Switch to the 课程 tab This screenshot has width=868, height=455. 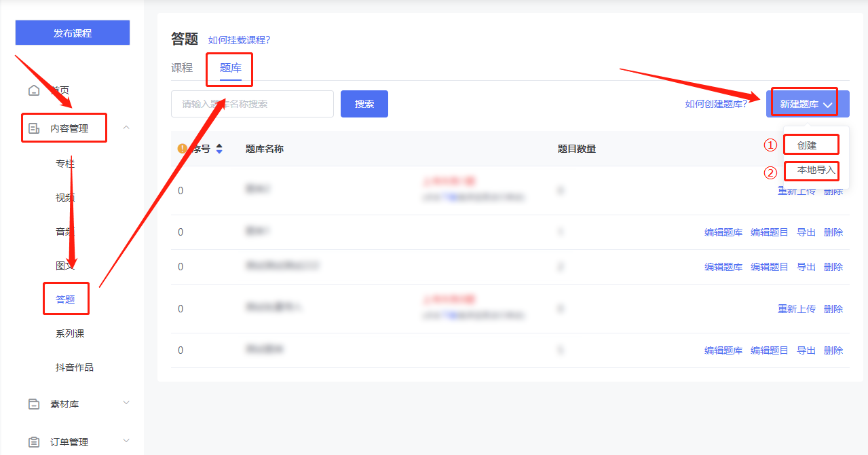click(x=182, y=68)
